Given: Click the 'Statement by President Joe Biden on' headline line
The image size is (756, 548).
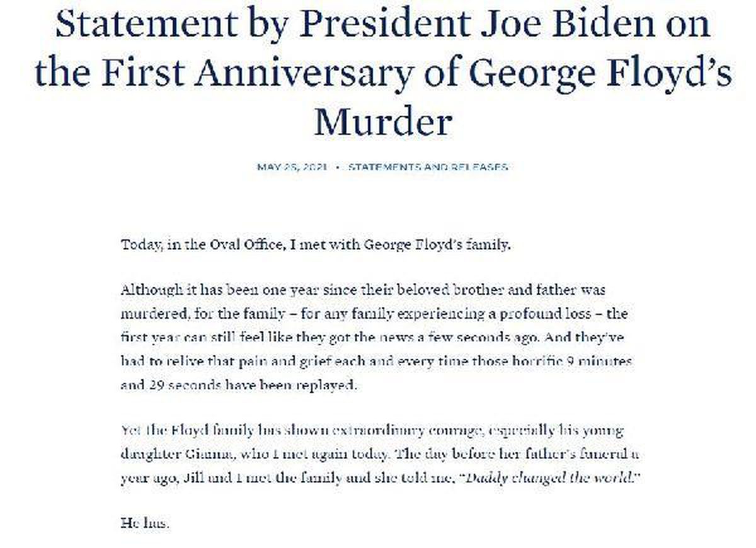Looking at the screenshot, I should pyautogui.click(x=382, y=24).
